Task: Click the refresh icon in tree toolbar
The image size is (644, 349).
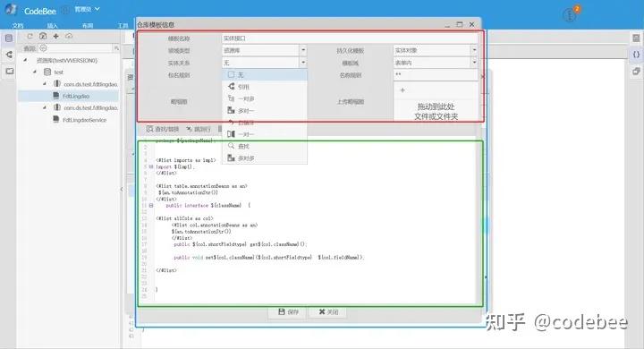Action: [x=30, y=36]
